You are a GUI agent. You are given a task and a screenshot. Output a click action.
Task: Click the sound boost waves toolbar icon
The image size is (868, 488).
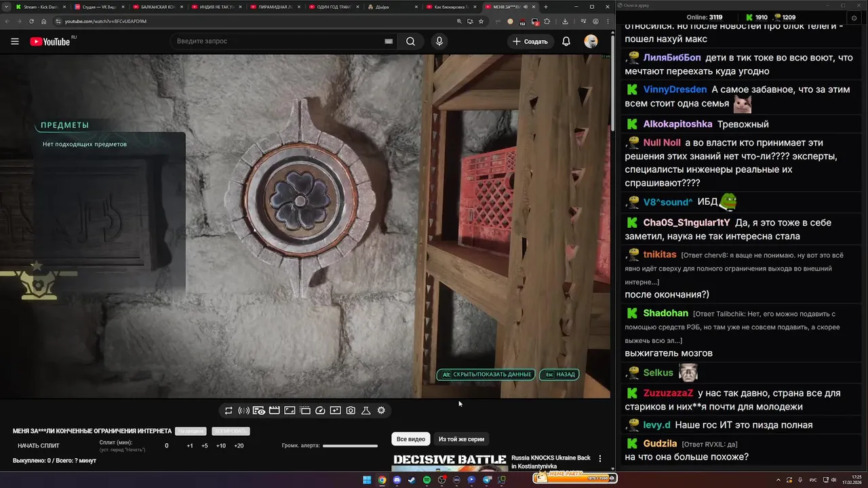243,410
